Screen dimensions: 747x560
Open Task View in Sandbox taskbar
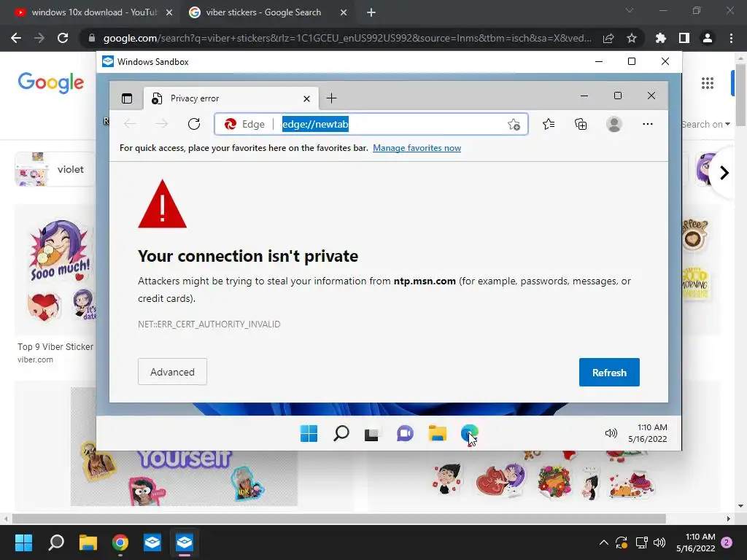(x=371, y=435)
